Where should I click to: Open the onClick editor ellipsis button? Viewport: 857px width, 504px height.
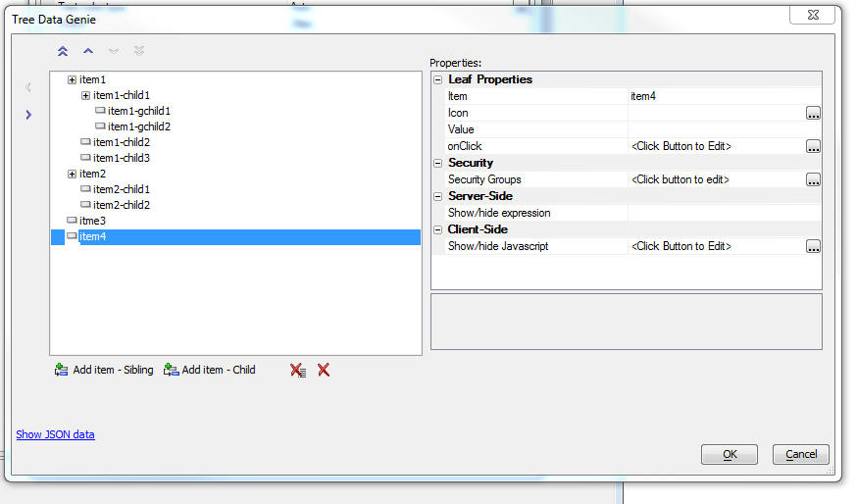point(813,146)
